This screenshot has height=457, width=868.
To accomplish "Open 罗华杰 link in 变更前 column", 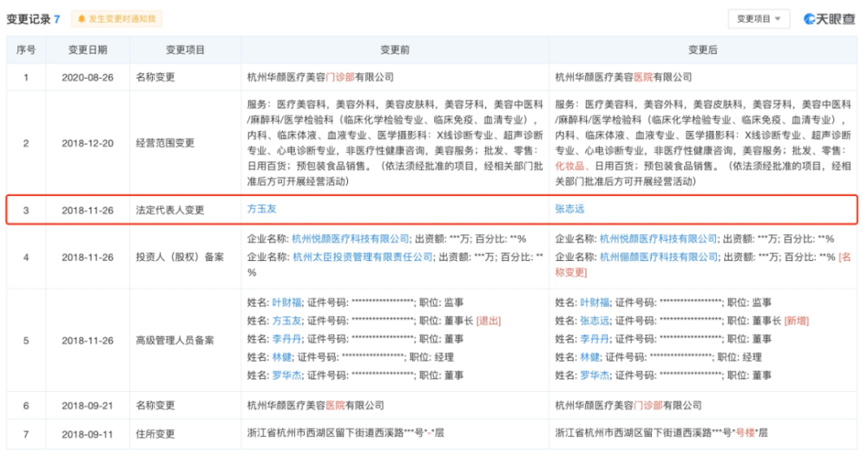I will click(286, 375).
